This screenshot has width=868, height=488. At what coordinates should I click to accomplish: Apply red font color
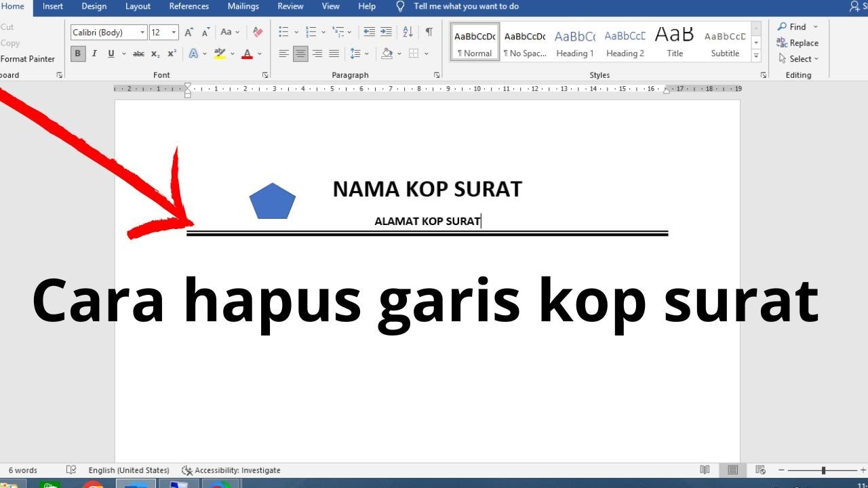[x=248, y=54]
